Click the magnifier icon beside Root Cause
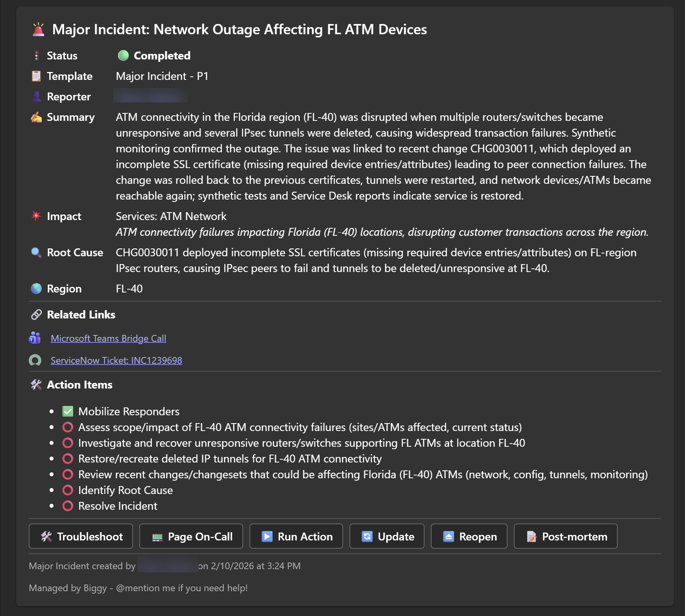 click(36, 252)
